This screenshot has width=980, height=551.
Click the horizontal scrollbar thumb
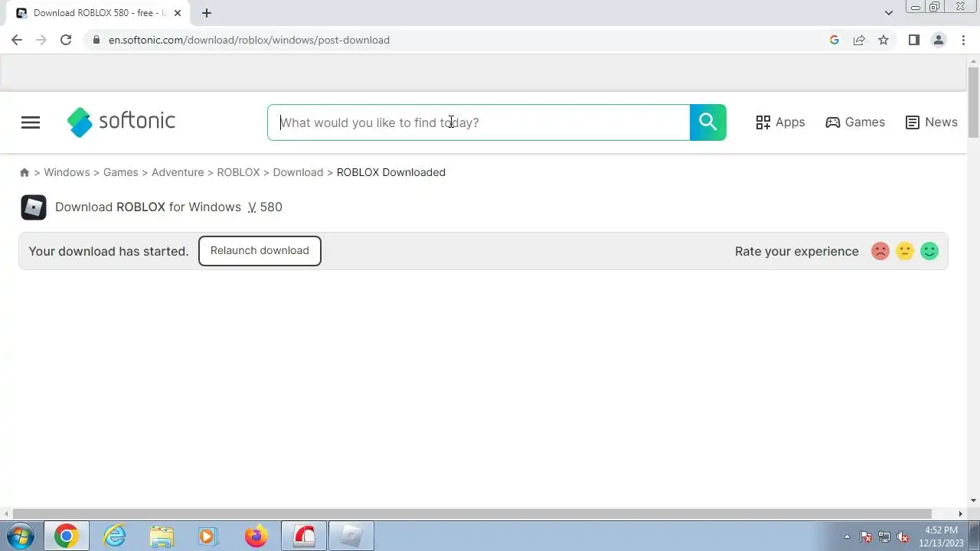pos(472,514)
